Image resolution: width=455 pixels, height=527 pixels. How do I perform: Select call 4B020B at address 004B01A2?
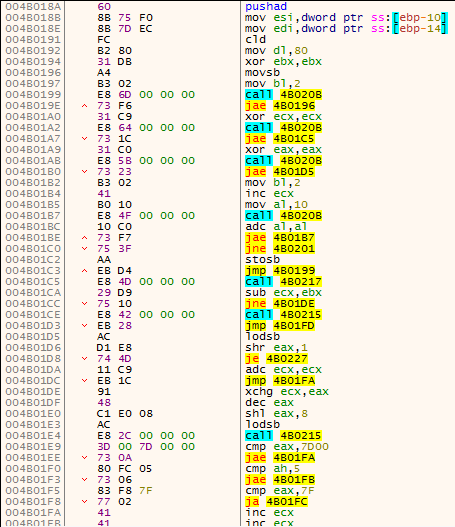point(283,127)
